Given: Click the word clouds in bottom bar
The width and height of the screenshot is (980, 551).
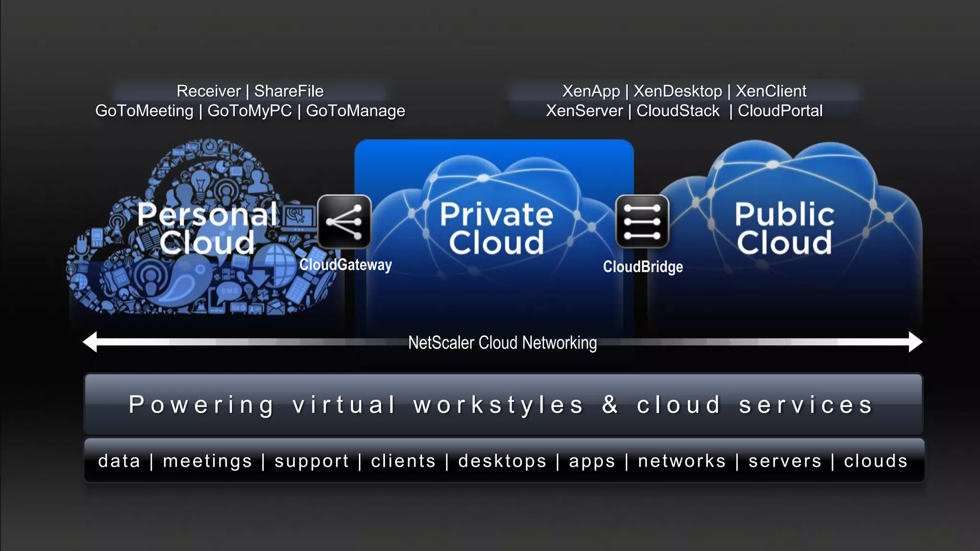Looking at the screenshot, I should point(876,461).
